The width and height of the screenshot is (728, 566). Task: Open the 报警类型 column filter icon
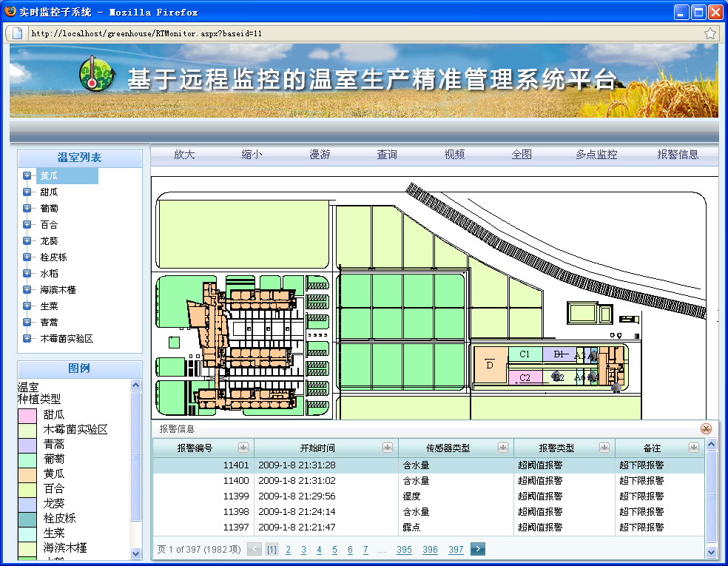(604, 448)
